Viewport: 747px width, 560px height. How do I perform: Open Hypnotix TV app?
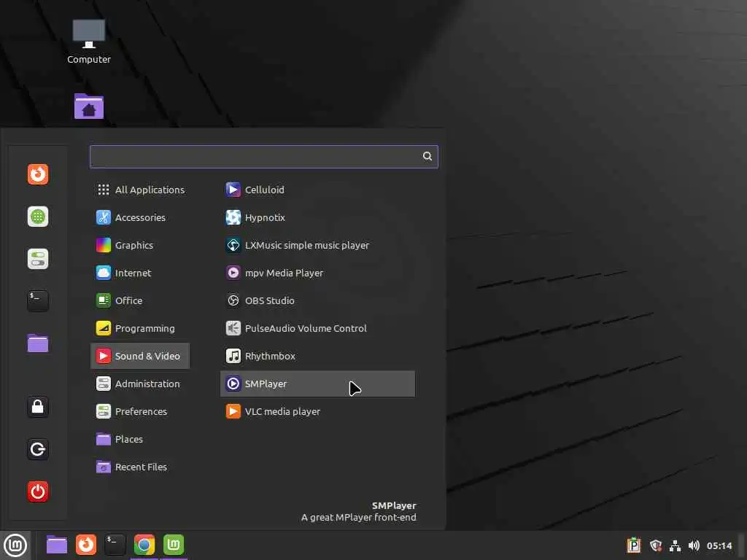point(317,217)
